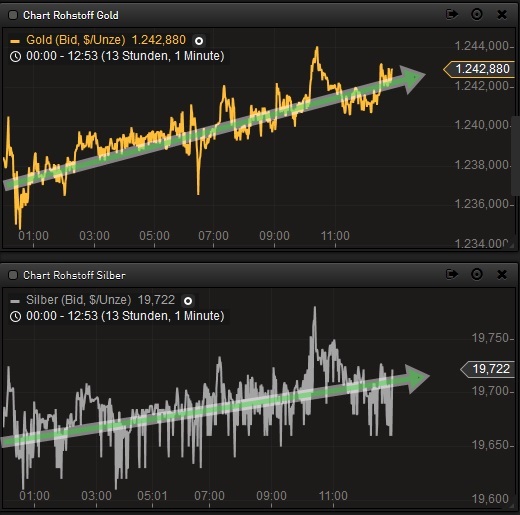Open Gold chart settings target icon
Screen dimensions: 520x515
tap(477, 14)
